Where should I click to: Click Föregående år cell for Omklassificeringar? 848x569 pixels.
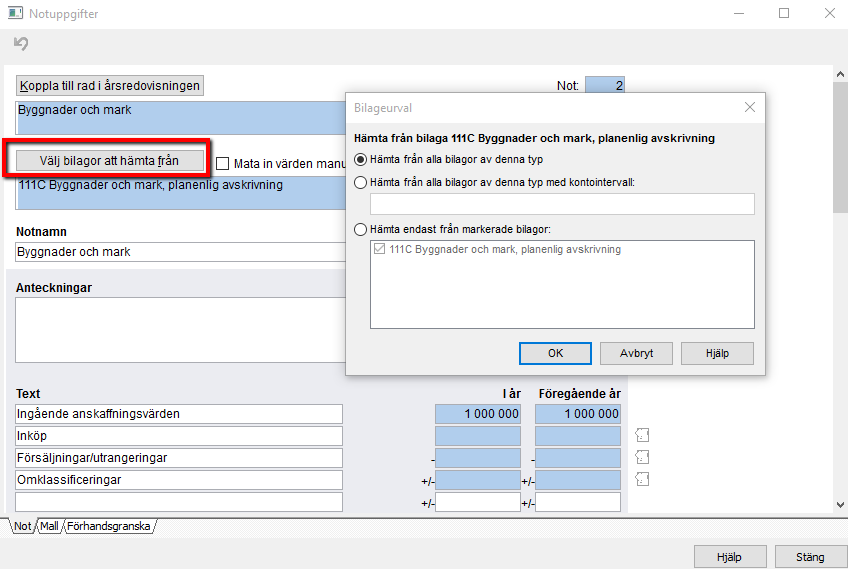click(578, 480)
